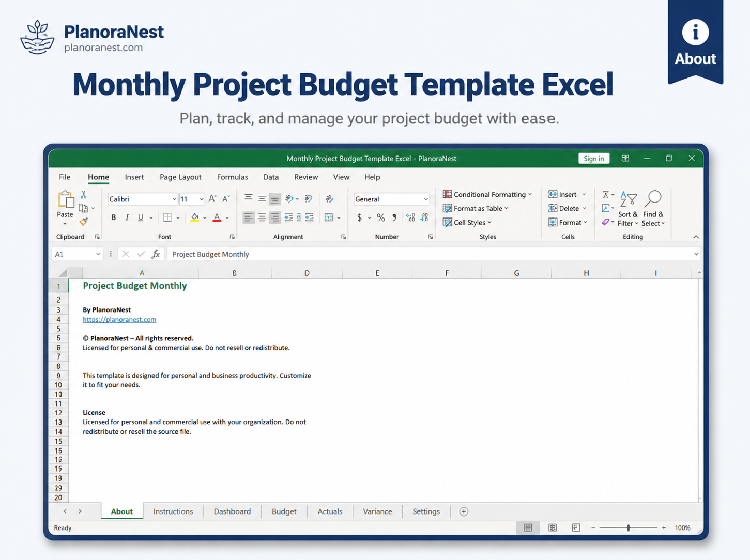Open the Page Layout ribbon tab
The image size is (750, 560).
[x=180, y=177]
